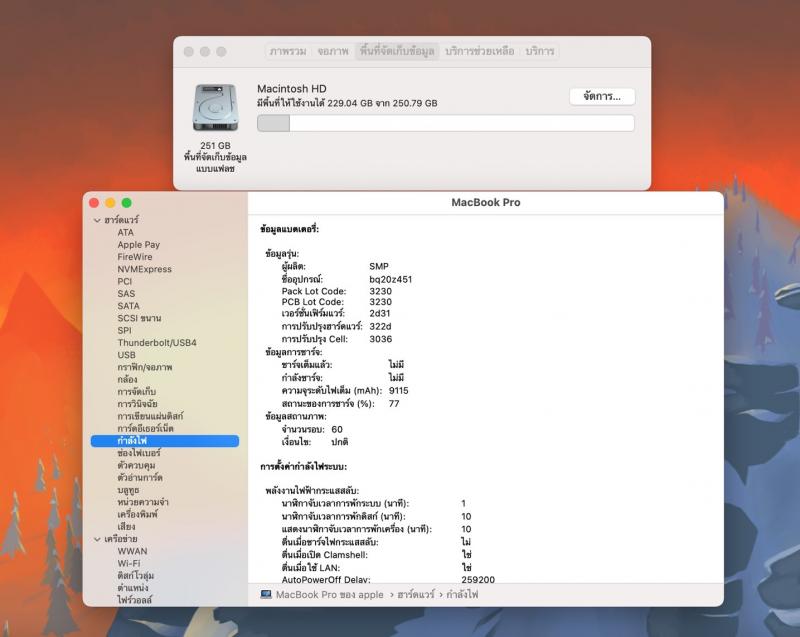
Task: Select Wi-Fi under เครือข่าย
Action: [129, 564]
